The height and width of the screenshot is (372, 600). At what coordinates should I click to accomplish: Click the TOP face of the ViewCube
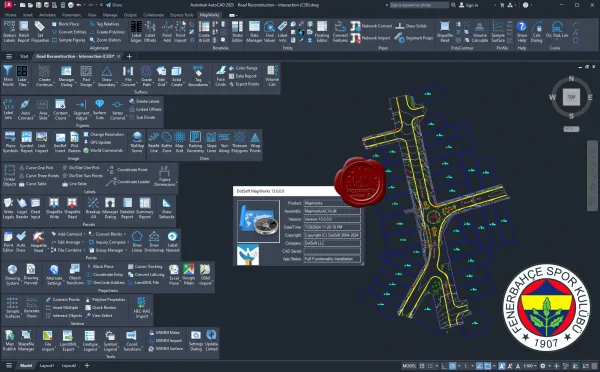(x=571, y=97)
